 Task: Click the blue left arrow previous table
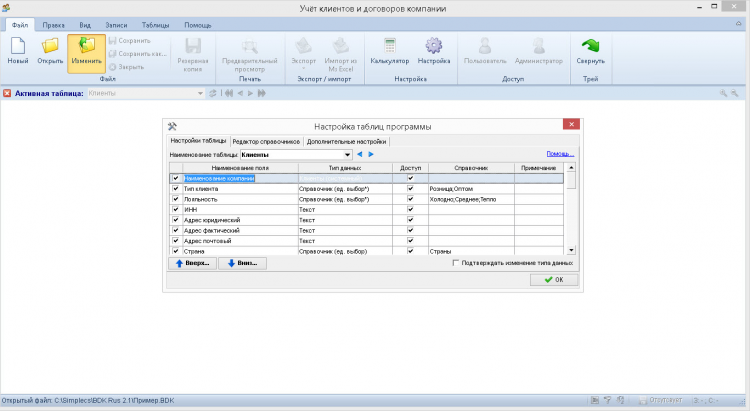point(360,154)
